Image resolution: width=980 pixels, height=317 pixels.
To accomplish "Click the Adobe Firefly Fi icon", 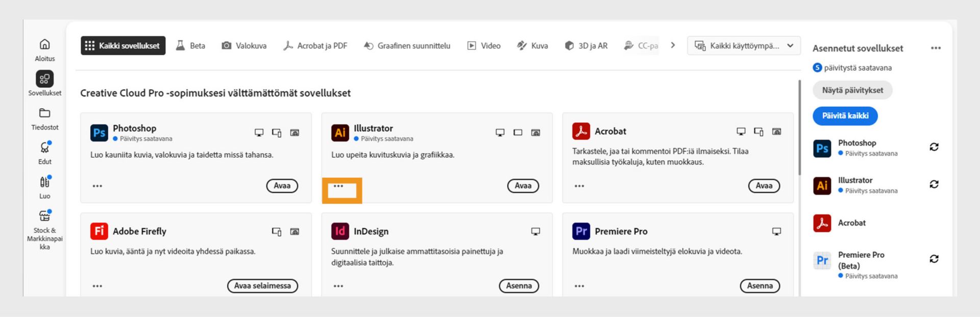I will point(99,231).
